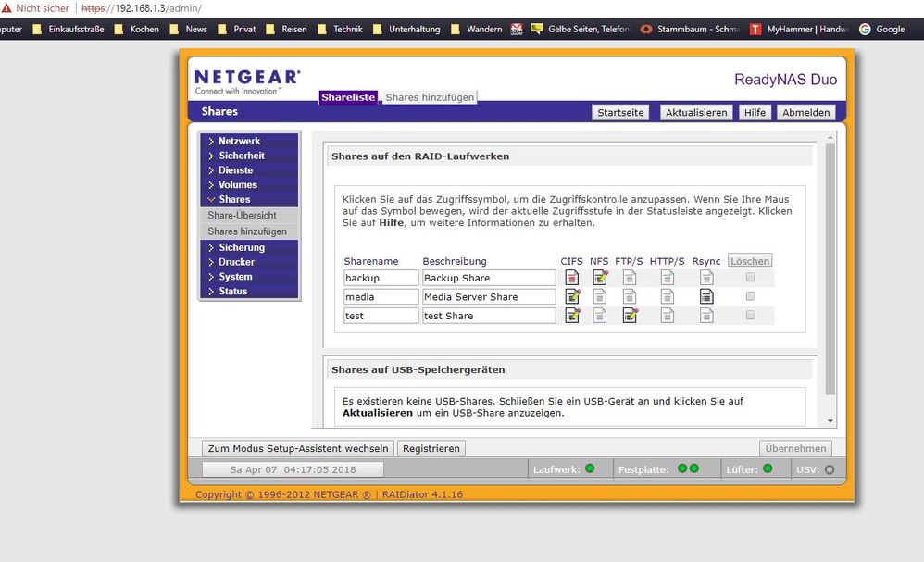Open HTTP/S access icon for media share
Viewport: 924px width, 562px height.
[x=667, y=296]
